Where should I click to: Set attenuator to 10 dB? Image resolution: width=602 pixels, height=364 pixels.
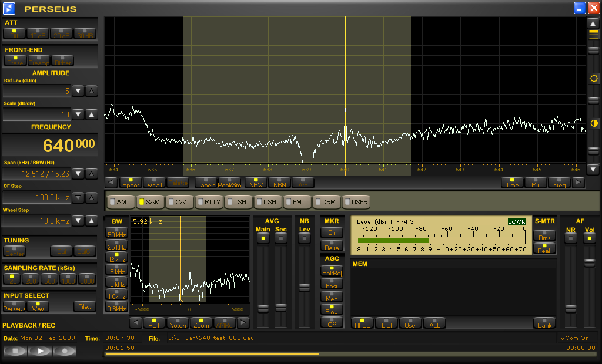click(38, 33)
